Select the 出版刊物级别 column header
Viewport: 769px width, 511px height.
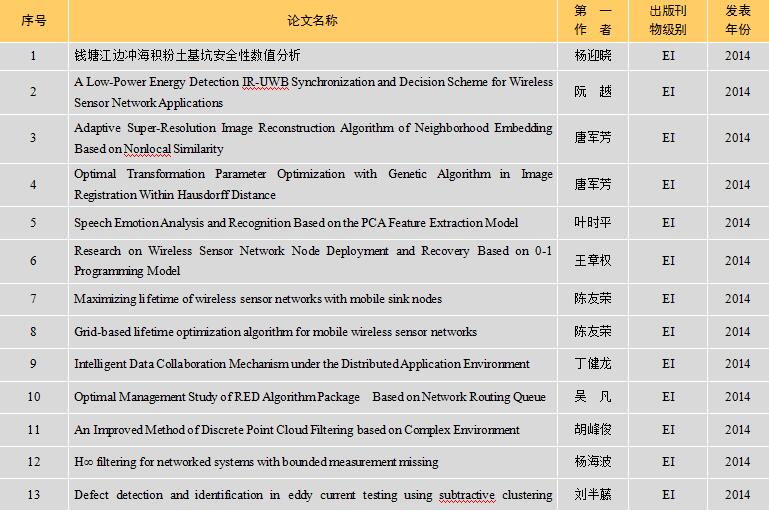pos(668,20)
